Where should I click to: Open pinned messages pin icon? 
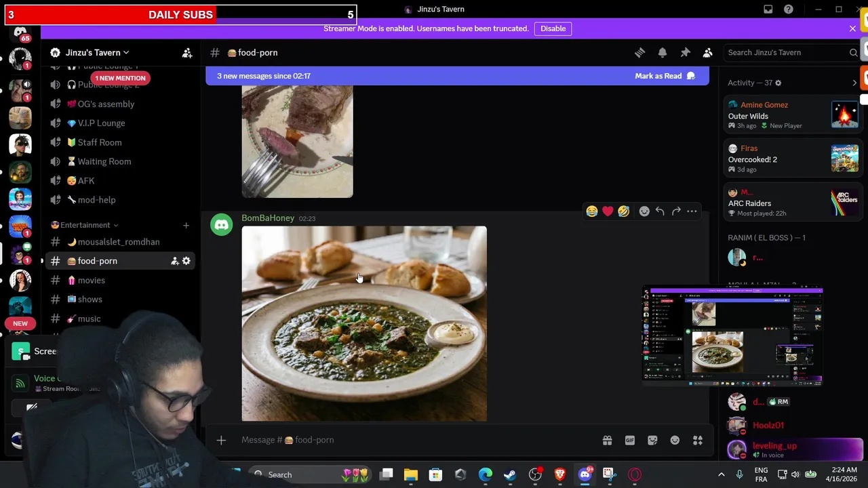685,52
